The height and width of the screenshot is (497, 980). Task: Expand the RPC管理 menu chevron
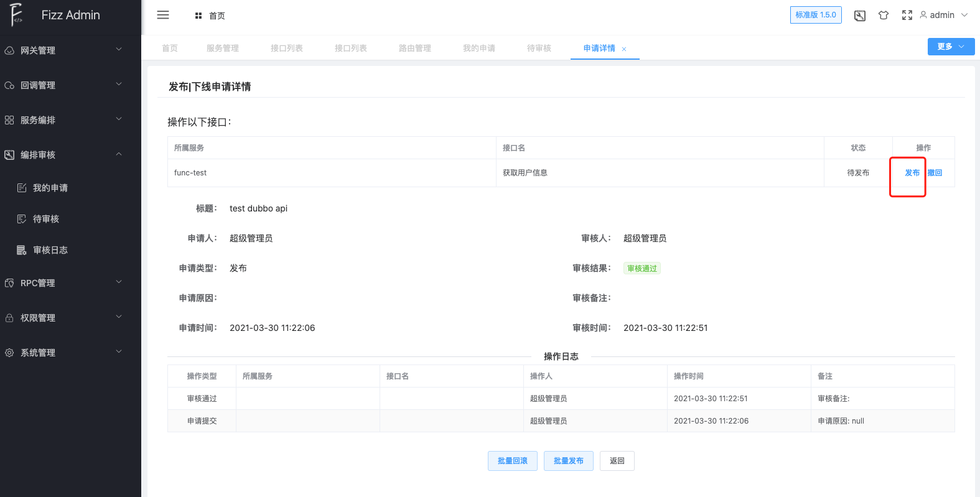[119, 282]
